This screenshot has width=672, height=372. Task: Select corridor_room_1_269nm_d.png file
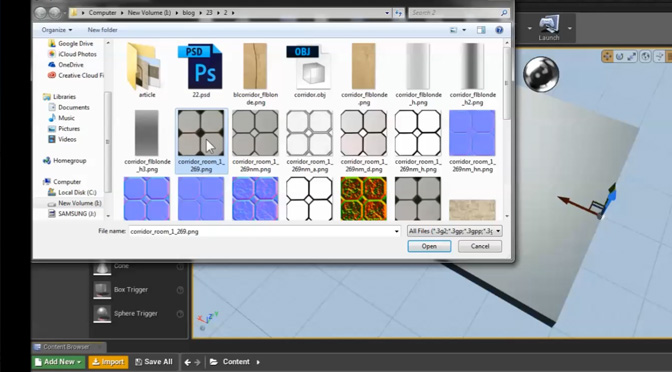pos(363,133)
